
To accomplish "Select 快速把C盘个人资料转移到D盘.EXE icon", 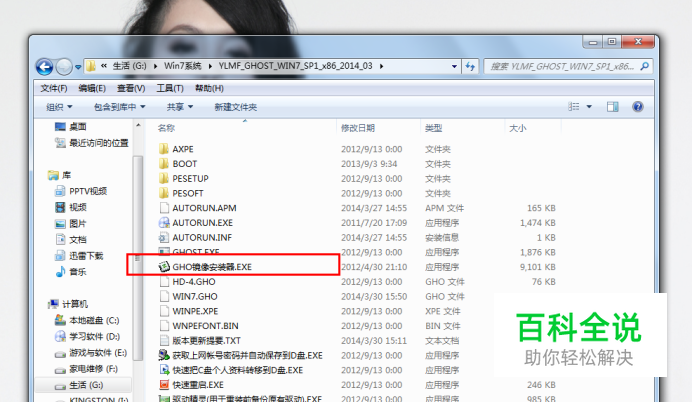I will [164, 370].
